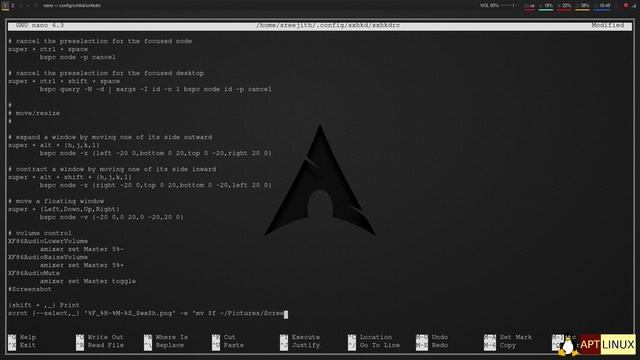Click the Execute shortcut
Image resolution: width=640 pixels, height=360 pixels.
click(300, 337)
